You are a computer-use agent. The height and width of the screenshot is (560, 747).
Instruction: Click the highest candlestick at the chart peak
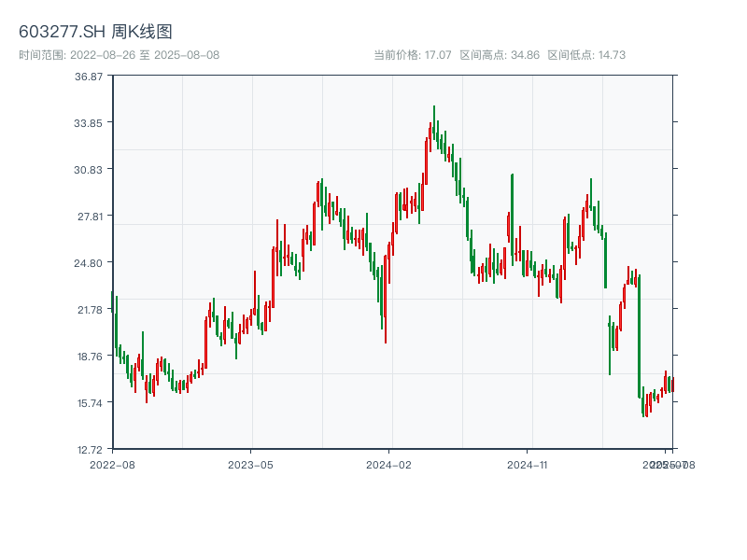pyautogui.click(x=434, y=123)
